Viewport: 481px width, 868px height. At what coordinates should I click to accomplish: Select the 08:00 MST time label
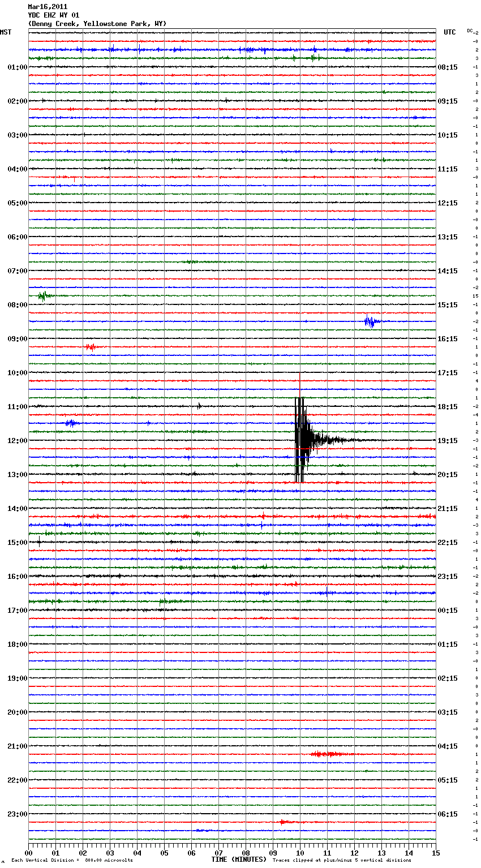tap(18, 305)
